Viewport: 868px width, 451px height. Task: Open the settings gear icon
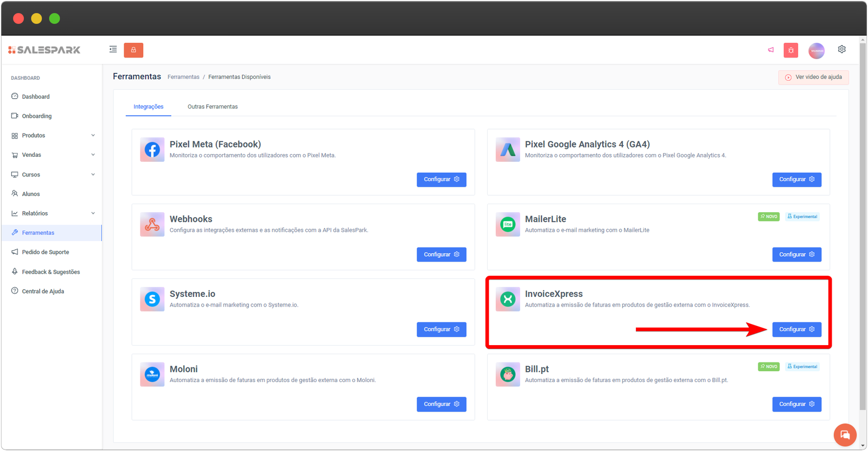[841, 49]
